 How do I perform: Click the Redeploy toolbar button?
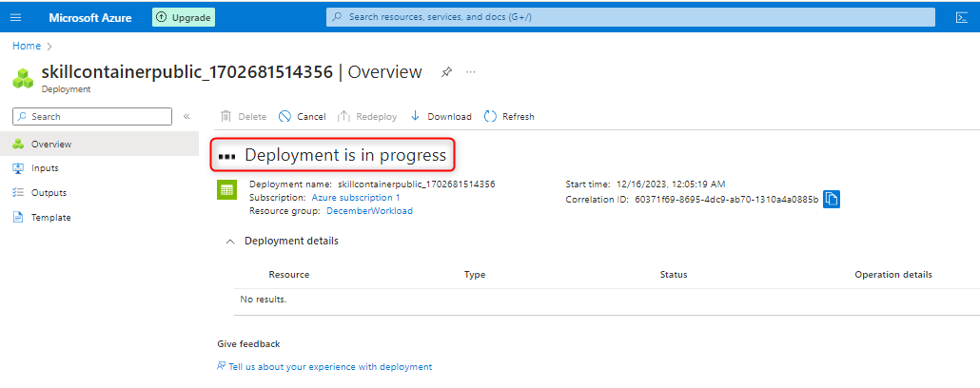tap(367, 116)
